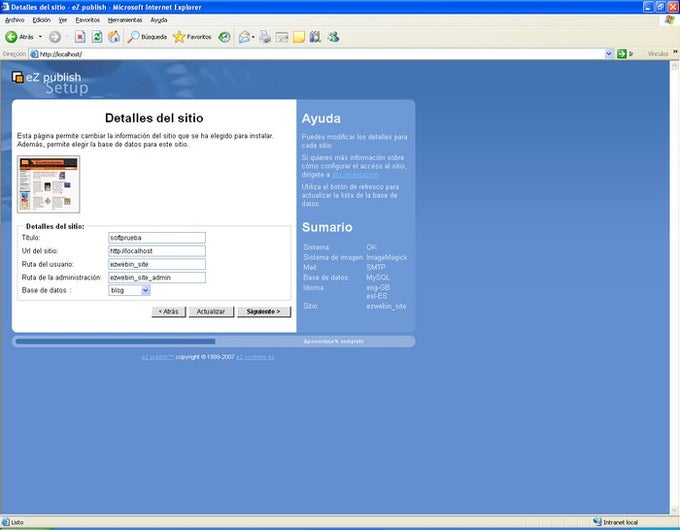
Task: Click the Listo status bar page icon
Action: point(6,522)
